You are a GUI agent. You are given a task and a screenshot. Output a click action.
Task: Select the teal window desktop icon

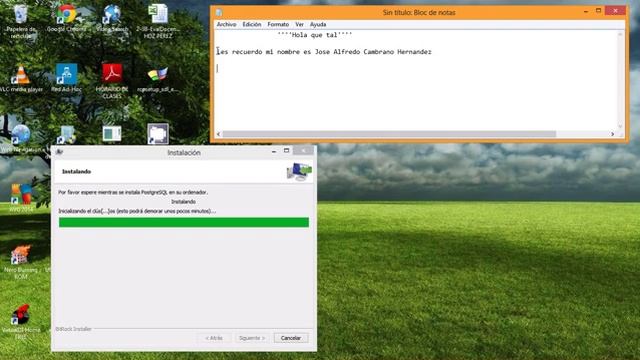112,134
